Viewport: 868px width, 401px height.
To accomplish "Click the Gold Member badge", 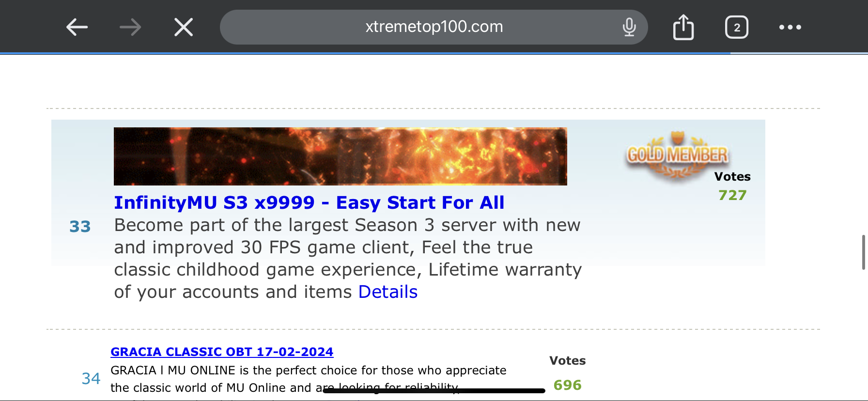I will [x=678, y=156].
